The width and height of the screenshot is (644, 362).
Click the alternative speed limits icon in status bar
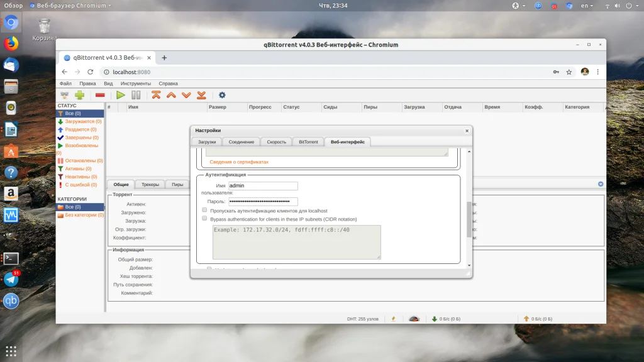[x=414, y=319]
